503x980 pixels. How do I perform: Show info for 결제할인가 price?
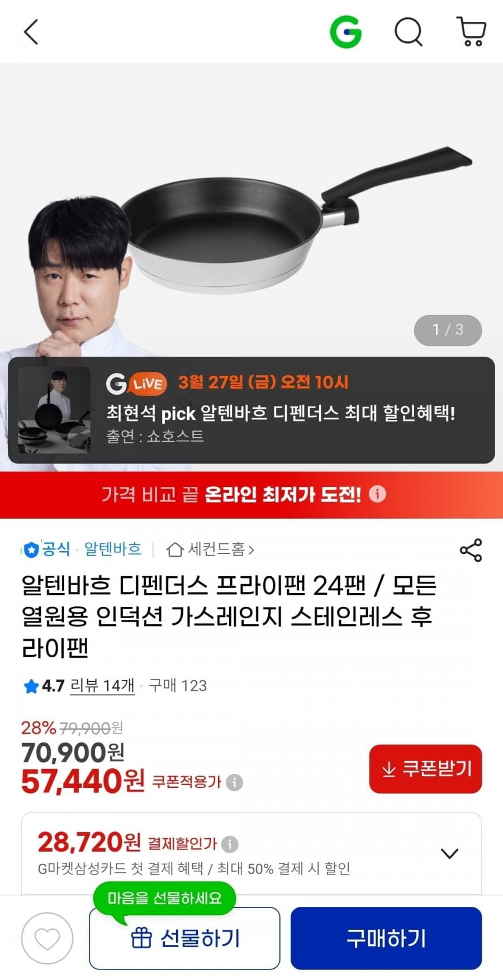tap(230, 844)
